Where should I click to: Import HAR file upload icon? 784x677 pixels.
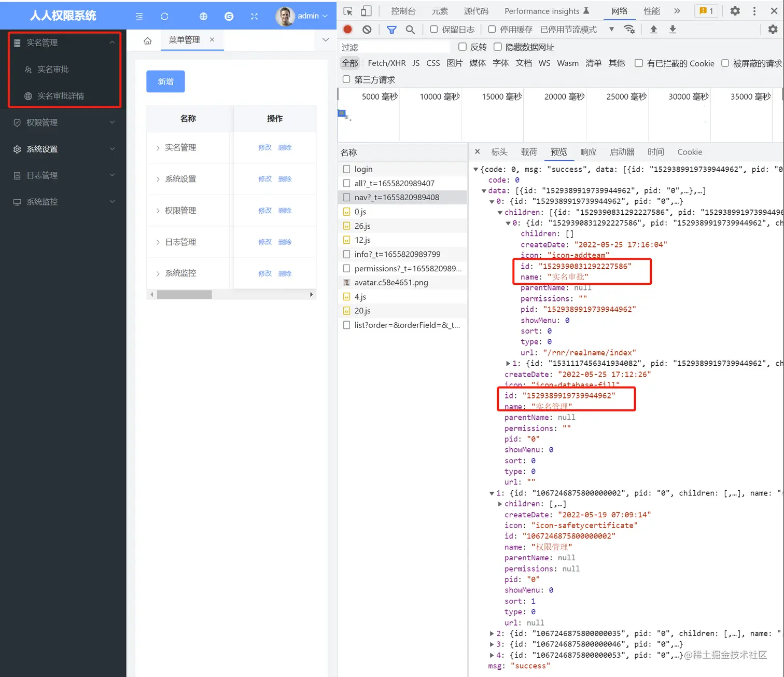click(x=654, y=29)
